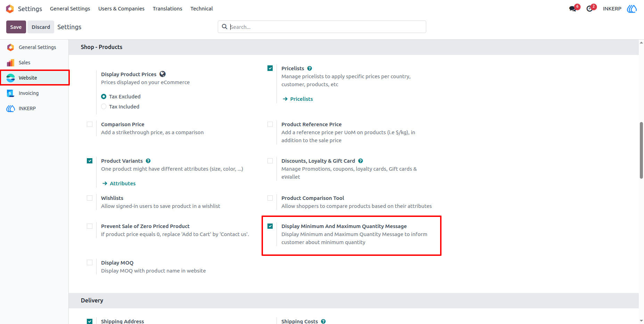This screenshot has height=324, width=644.
Task: Switch to Sales settings tab
Action: [34, 63]
